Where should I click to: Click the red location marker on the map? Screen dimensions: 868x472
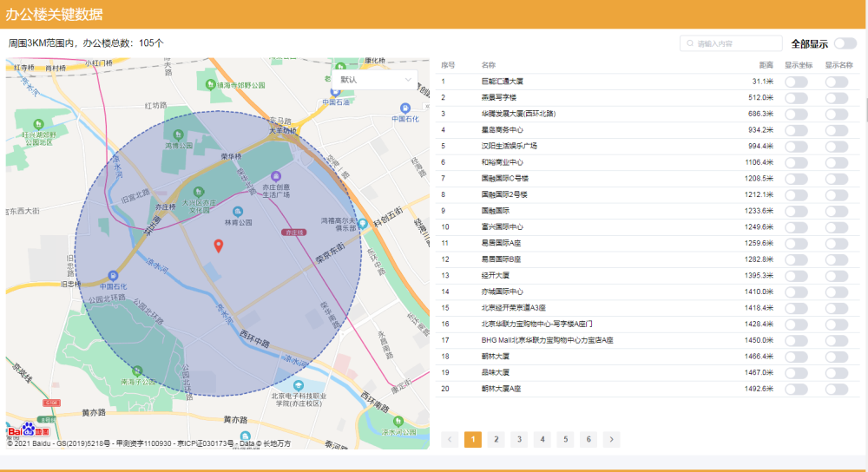219,246
